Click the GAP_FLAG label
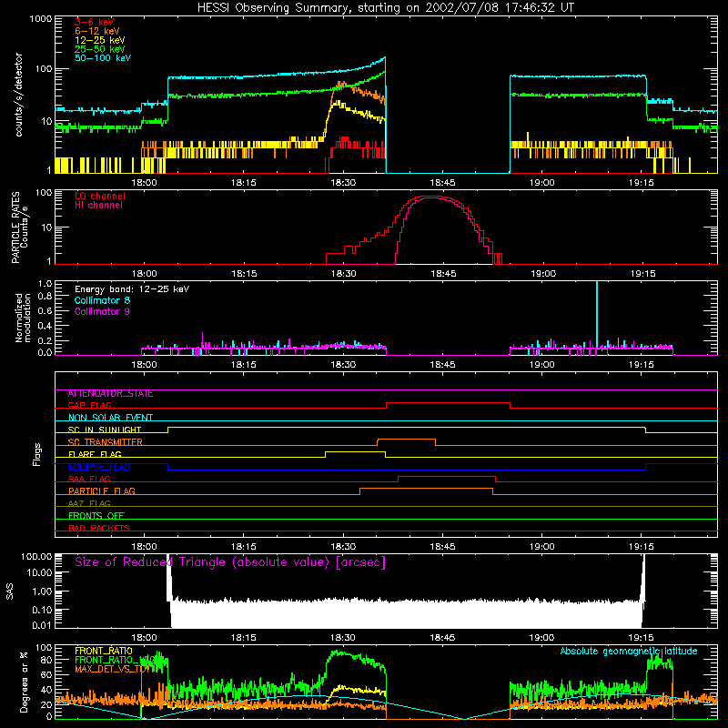728x728 pixels. click(89, 405)
